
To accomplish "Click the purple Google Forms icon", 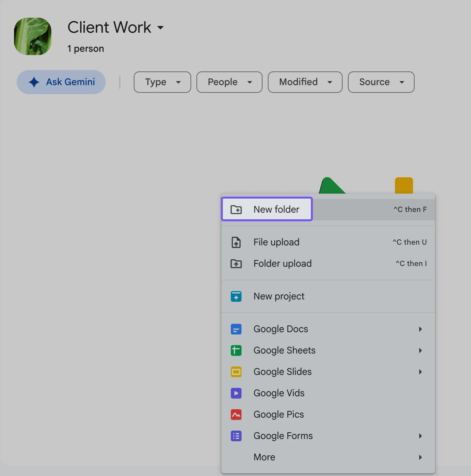I will [x=236, y=436].
